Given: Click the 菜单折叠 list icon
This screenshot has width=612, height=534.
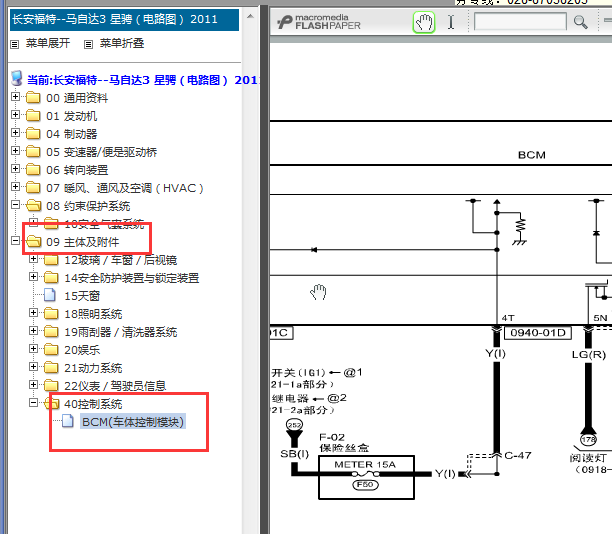Looking at the screenshot, I should coord(89,44).
